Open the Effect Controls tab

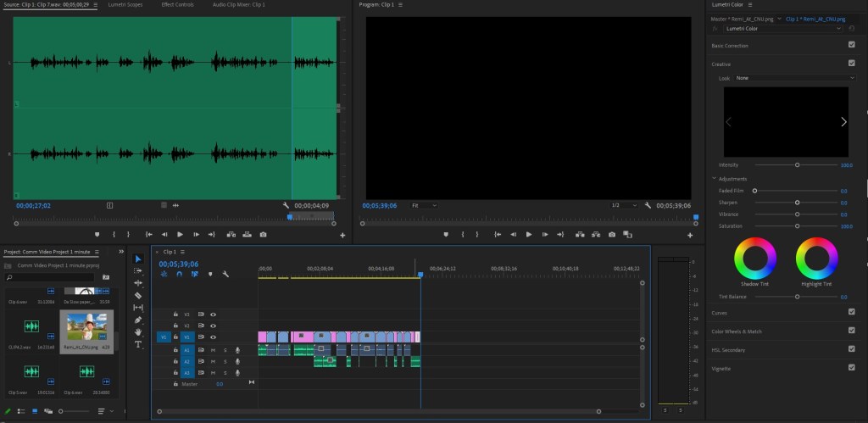(177, 5)
